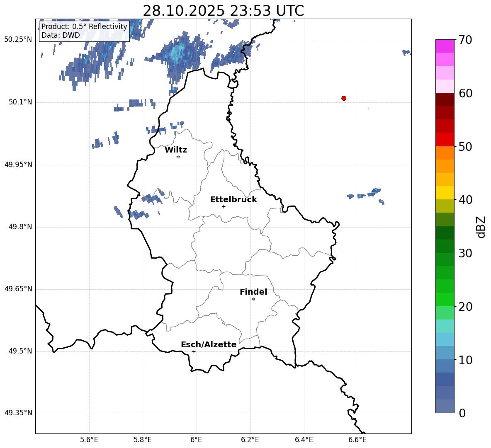
Task: Click the 5.6°E longitude label
Action: tap(89, 440)
